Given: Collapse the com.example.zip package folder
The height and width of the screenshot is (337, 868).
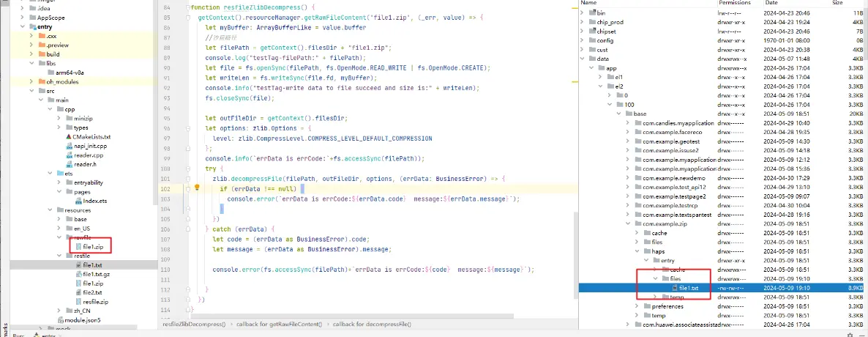Looking at the screenshot, I should (x=627, y=223).
